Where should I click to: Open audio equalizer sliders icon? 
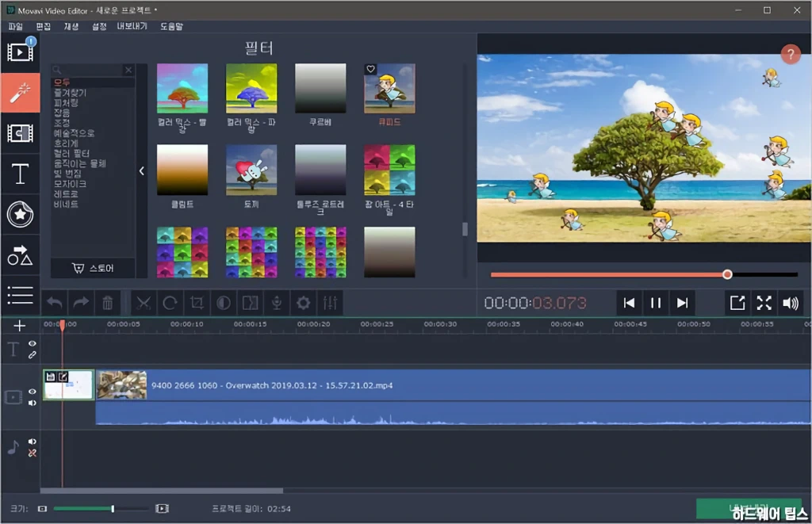click(330, 303)
